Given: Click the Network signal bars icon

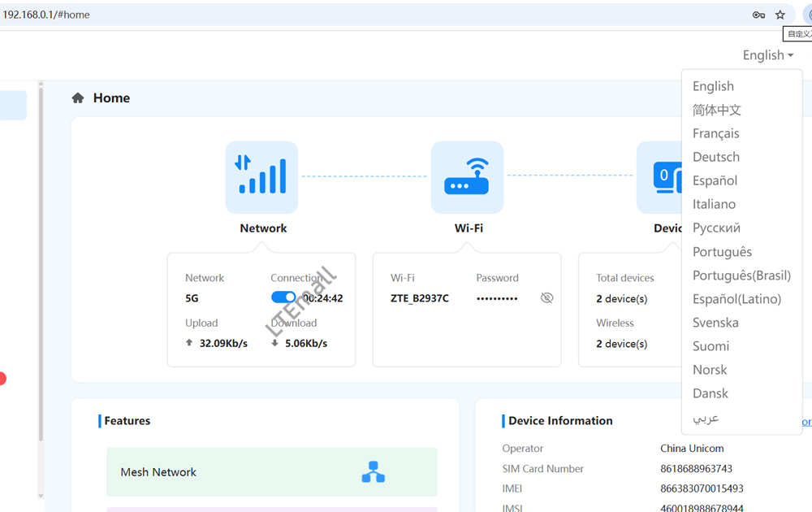Looking at the screenshot, I should pos(261,177).
